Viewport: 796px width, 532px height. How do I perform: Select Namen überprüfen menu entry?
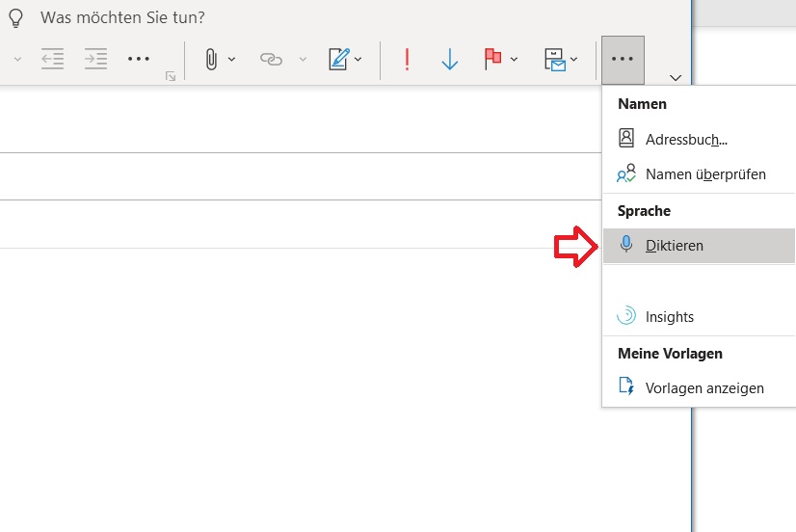coord(699,174)
